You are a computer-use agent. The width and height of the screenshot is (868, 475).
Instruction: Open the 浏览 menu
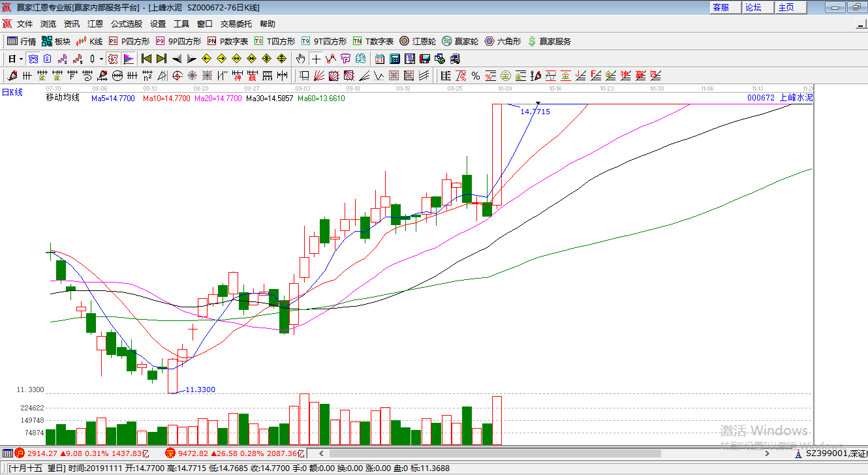tap(48, 24)
